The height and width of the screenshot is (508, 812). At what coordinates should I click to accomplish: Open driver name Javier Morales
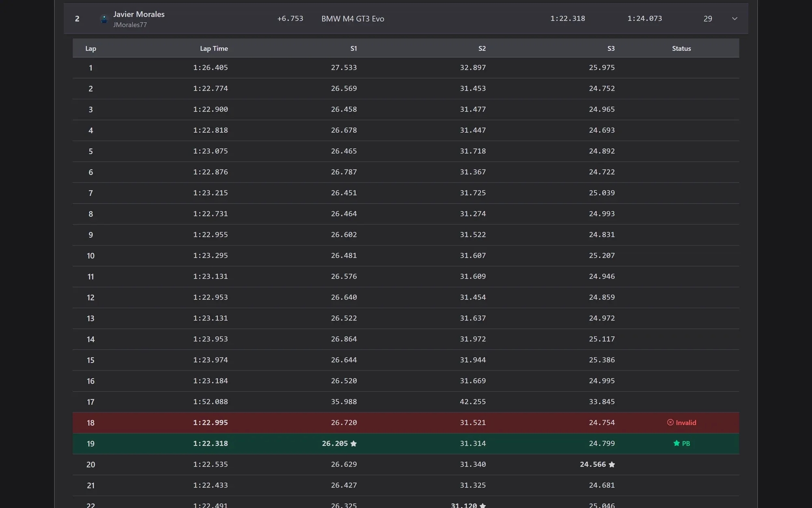139,14
